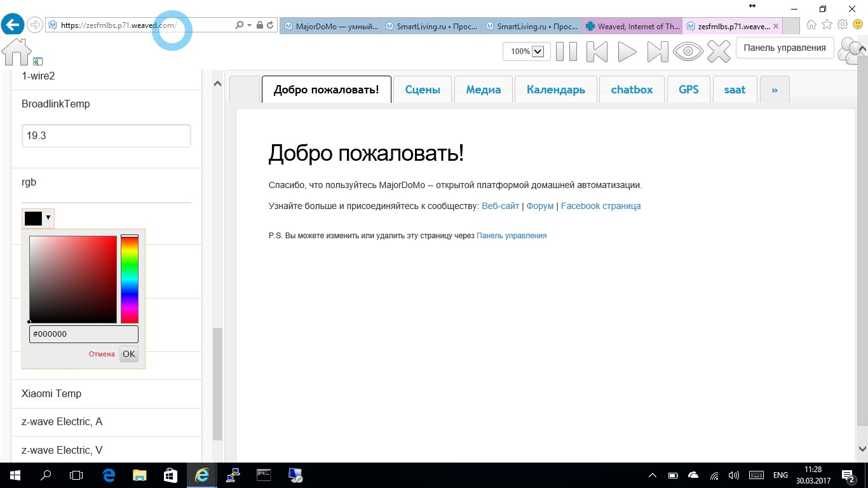This screenshot has width=868, height=488.
Task: Open Microsoft Edge from the taskbar
Action: 109,475
